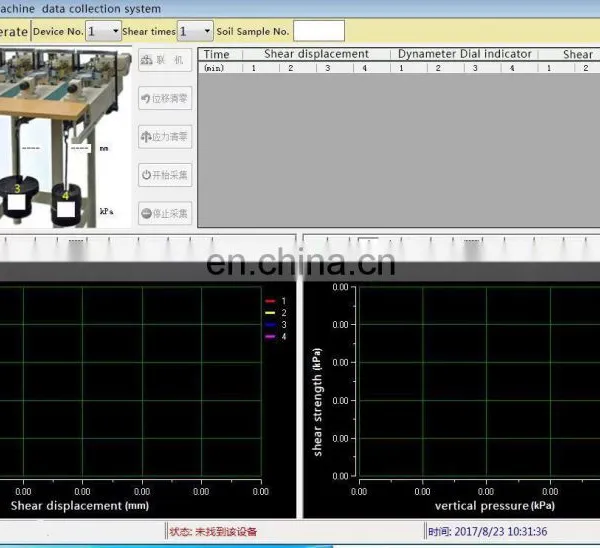
Task: Click column 3 under Shear displacement
Action: (328, 68)
